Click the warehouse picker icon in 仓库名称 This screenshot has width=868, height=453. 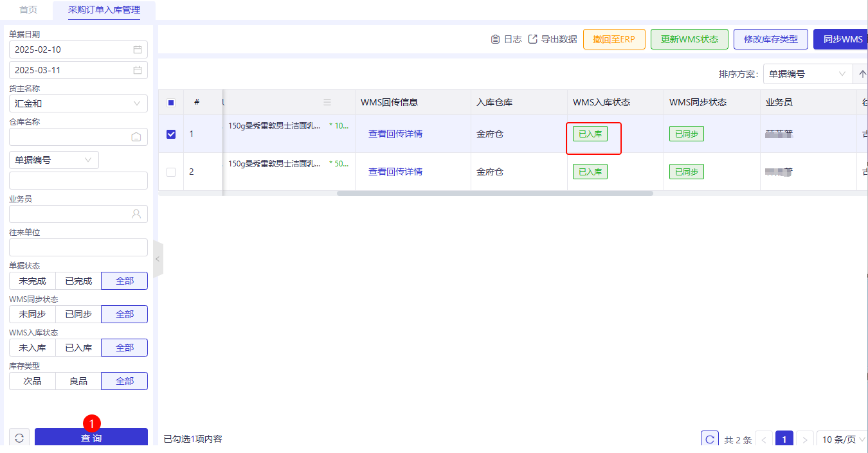[x=136, y=137]
